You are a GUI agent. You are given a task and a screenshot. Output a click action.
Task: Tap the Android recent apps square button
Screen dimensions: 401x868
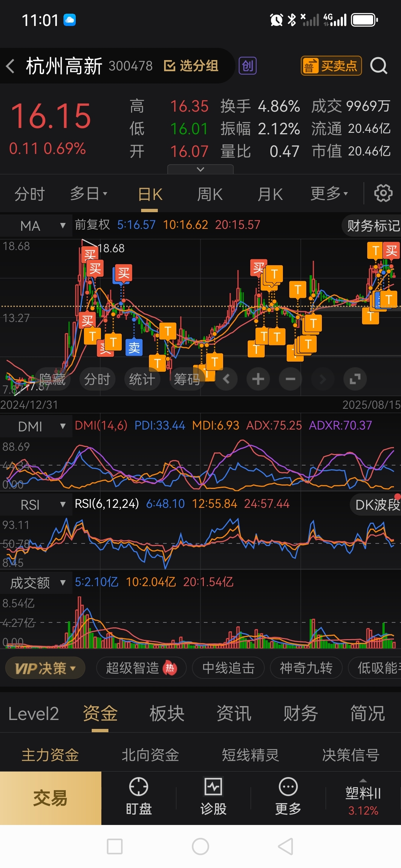coord(115,846)
